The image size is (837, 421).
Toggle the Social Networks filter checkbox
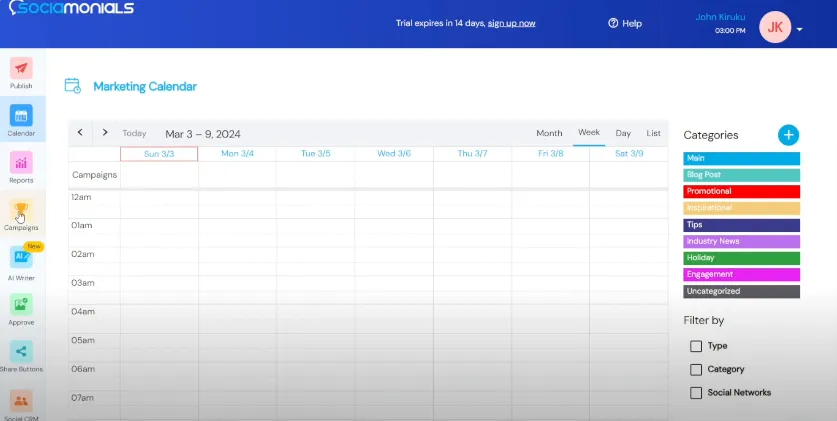(696, 393)
